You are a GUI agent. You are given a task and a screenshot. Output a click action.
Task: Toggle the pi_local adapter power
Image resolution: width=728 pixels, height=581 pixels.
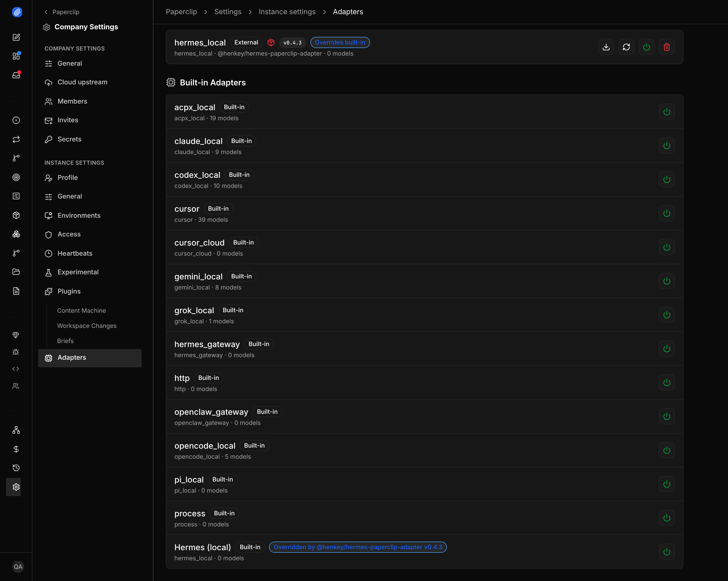pos(667,484)
